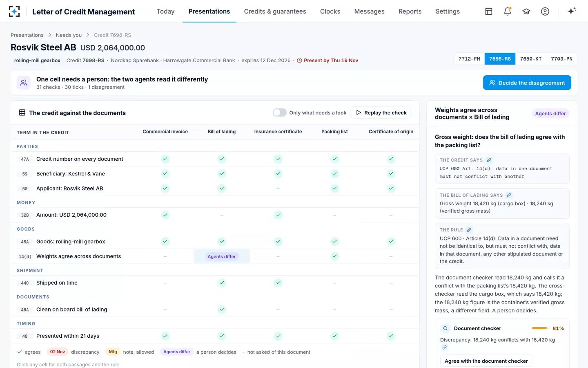The height and width of the screenshot is (368, 588).
Task: Go to Needs you breadcrumb
Action: (69, 35)
